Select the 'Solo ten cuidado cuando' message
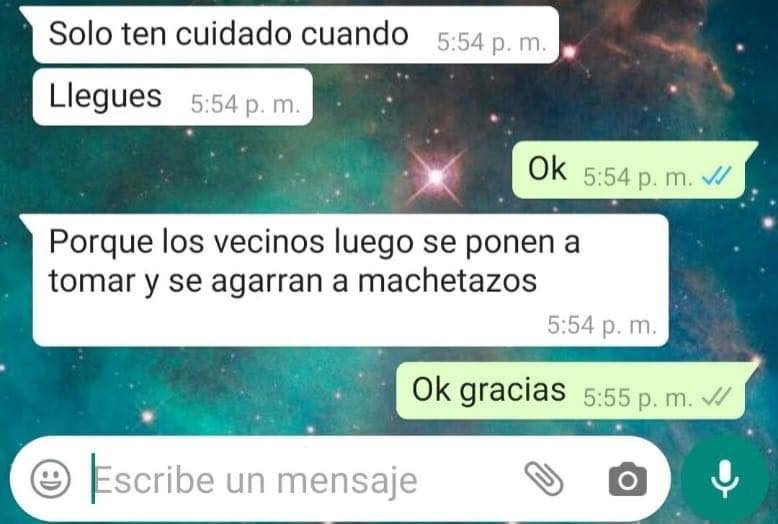Screen dimensions: 778x524 point(296,35)
